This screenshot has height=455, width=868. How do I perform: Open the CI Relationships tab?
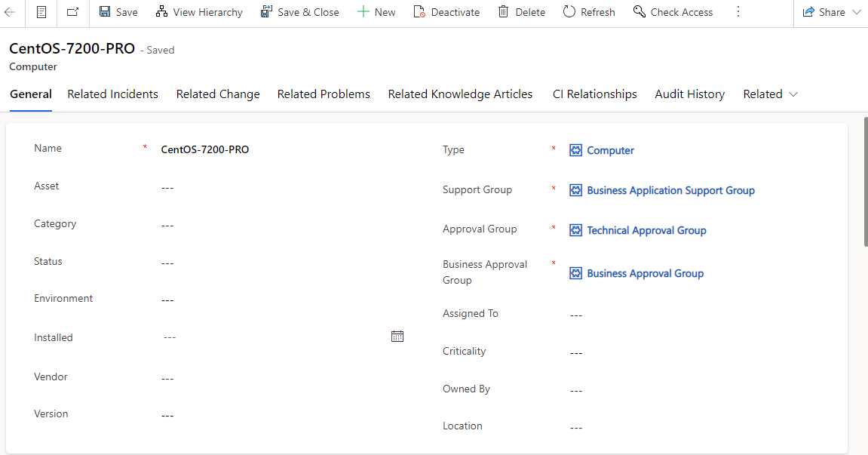pyautogui.click(x=594, y=94)
